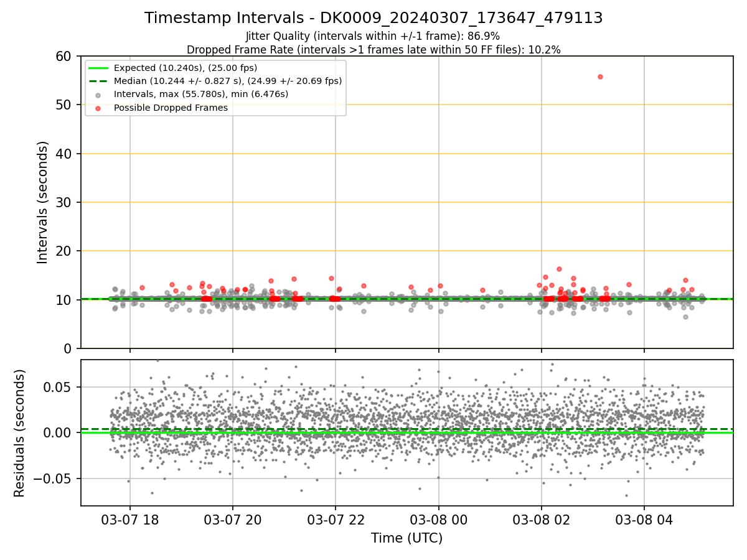Click the green expected-line sample in the legend
This screenshot has width=747, height=560.
(x=99, y=68)
